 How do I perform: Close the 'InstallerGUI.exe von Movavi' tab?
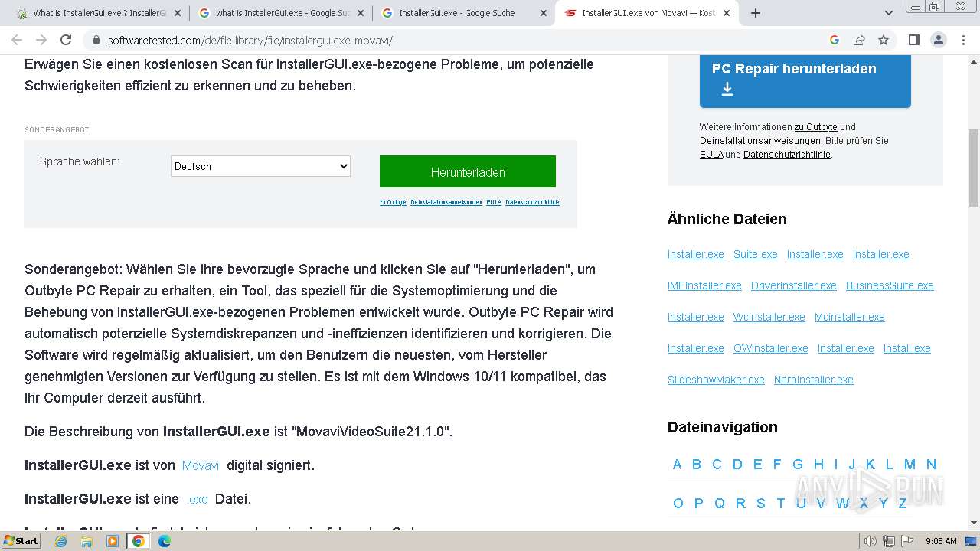(727, 13)
